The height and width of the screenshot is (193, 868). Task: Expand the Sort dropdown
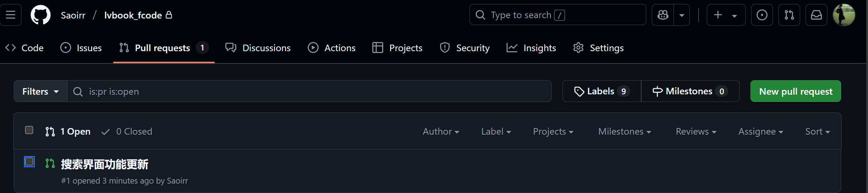pyautogui.click(x=817, y=132)
